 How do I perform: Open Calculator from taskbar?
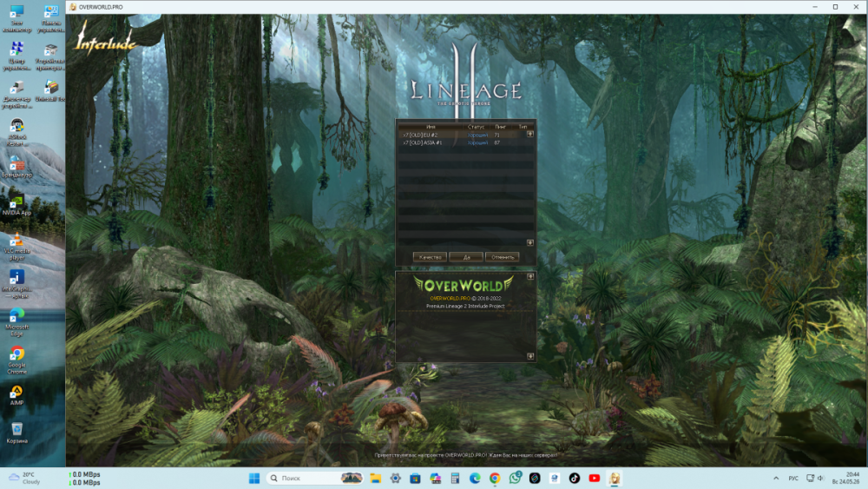[455, 478]
